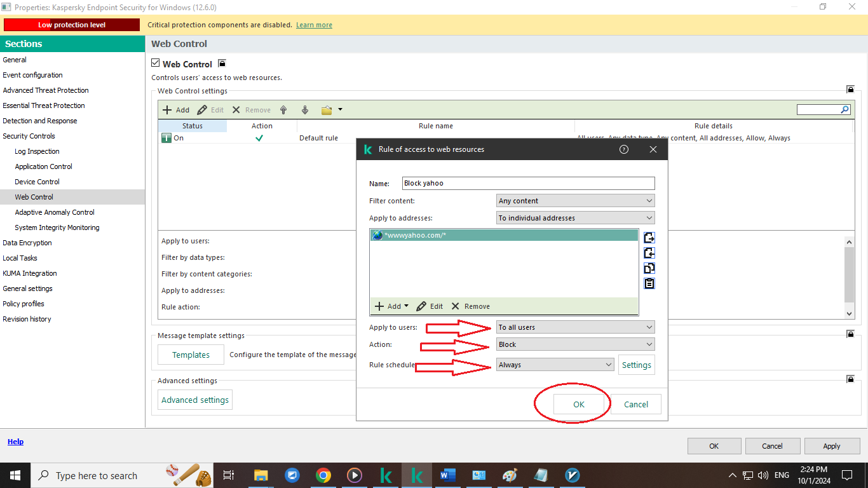Viewport: 868px width, 488px height.
Task: Click the export addresses icon in rule dialog
Action: pyautogui.click(x=649, y=238)
